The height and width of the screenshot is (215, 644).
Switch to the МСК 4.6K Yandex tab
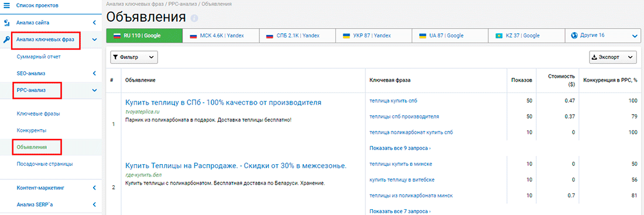click(x=221, y=36)
